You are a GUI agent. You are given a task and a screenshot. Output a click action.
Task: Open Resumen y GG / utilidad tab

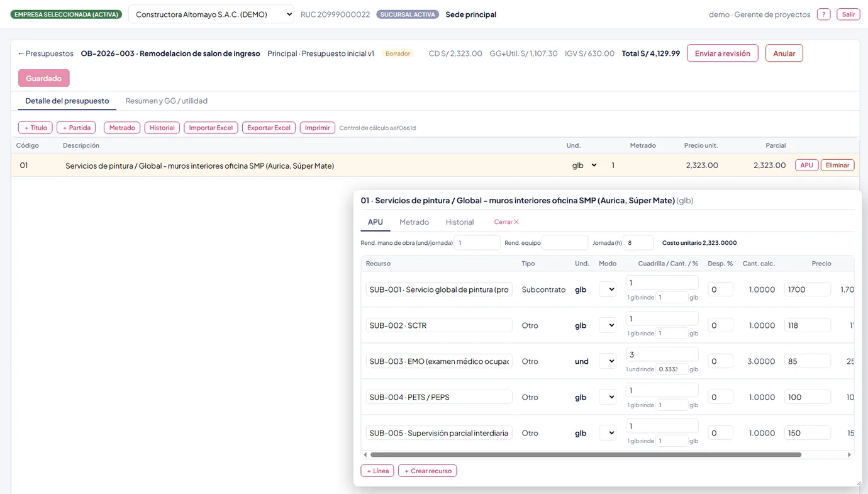tap(167, 101)
